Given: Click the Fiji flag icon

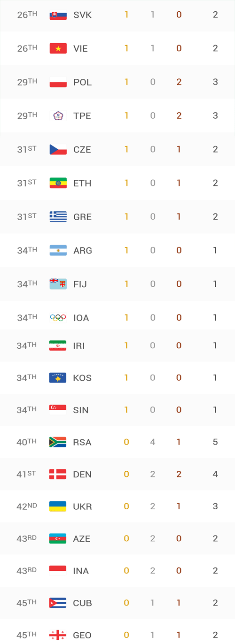Looking at the screenshot, I should pyautogui.click(x=58, y=284).
